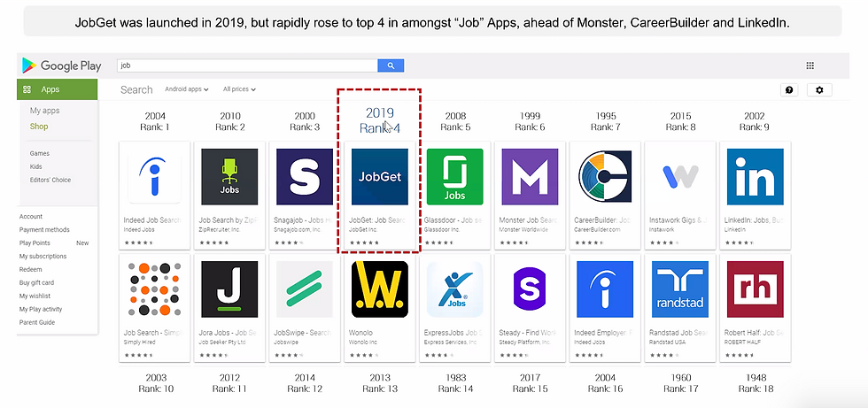
Task: Select the Apps section in sidebar
Action: pos(58,89)
